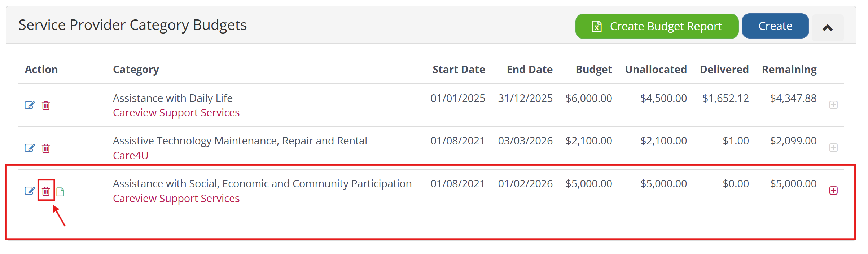Screen dimensions: 868x254
Task: Expand the Assistive Technology Maintenance row details
Action: tap(833, 148)
